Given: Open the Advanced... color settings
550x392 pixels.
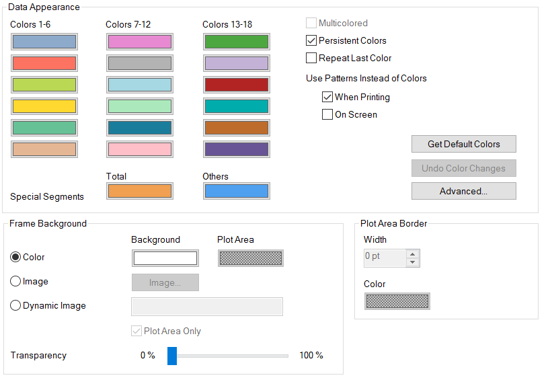Looking at the screenshot, I should [x=463, y=192].
